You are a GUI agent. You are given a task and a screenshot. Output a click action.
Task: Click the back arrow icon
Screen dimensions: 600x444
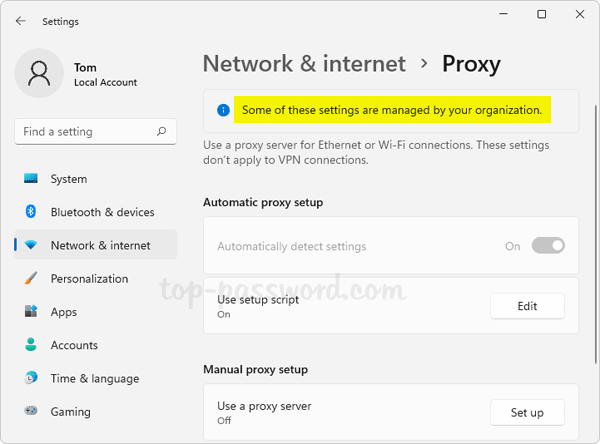(21, 21)
